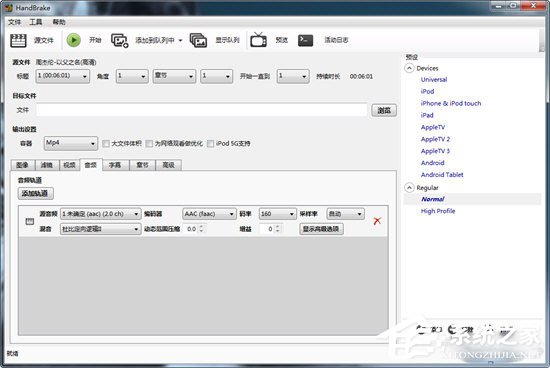Open the start chapter dropdown
Screen dimensions: 550x368
[x=216, y=76]
